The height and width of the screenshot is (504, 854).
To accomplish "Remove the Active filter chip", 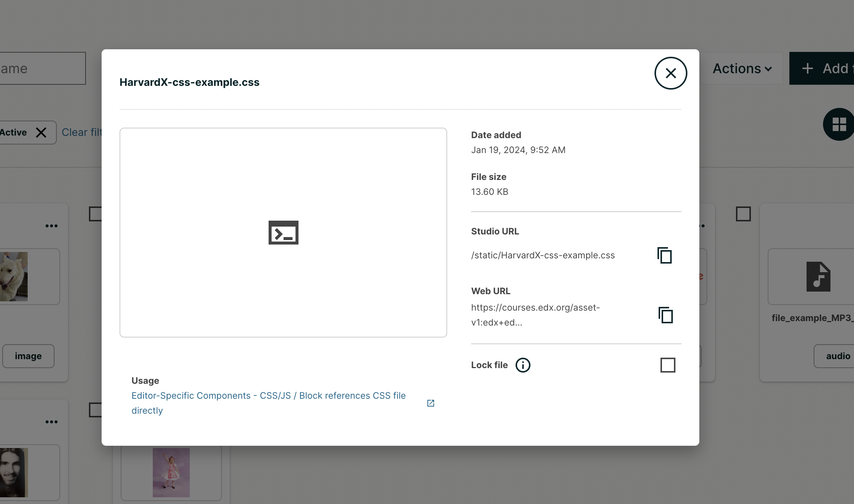I will point(41,132).
